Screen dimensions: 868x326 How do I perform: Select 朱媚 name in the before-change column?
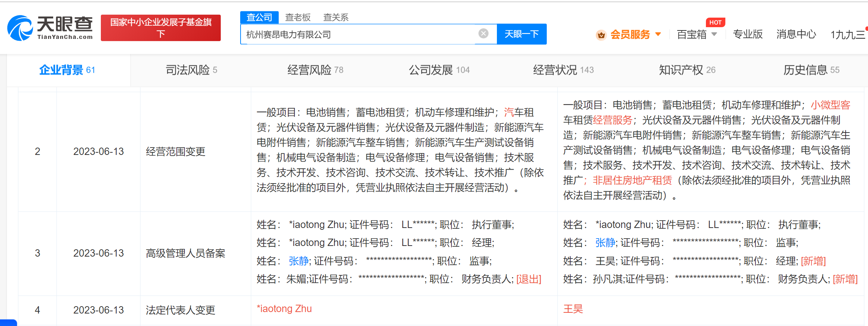pos(296,279)
